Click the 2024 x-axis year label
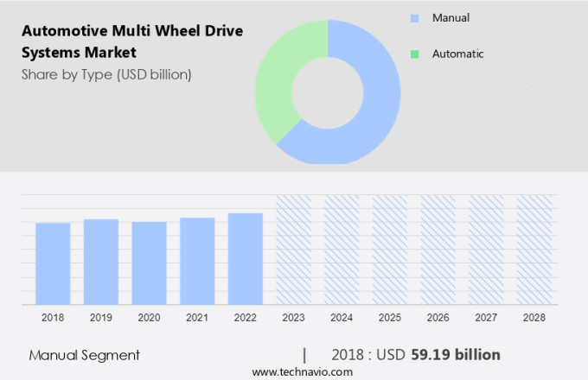The height and width of the screenshot is (380, 588). point(342,318)
